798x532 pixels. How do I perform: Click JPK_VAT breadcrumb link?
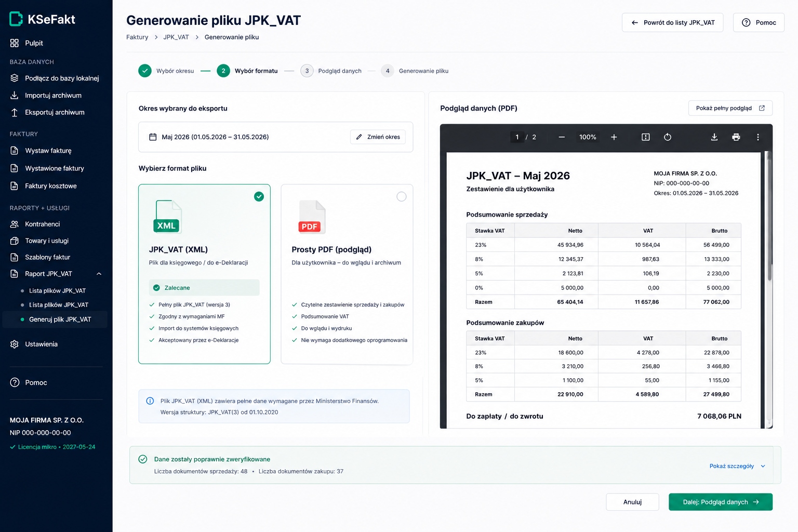point(176,37)
